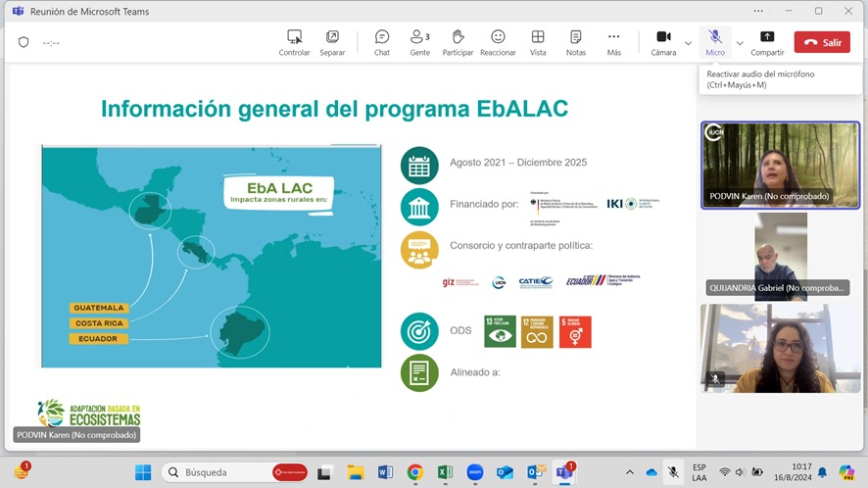Unmute microphone with Micro button
Viewport: 868px width, 488px height.
point(715,42)
